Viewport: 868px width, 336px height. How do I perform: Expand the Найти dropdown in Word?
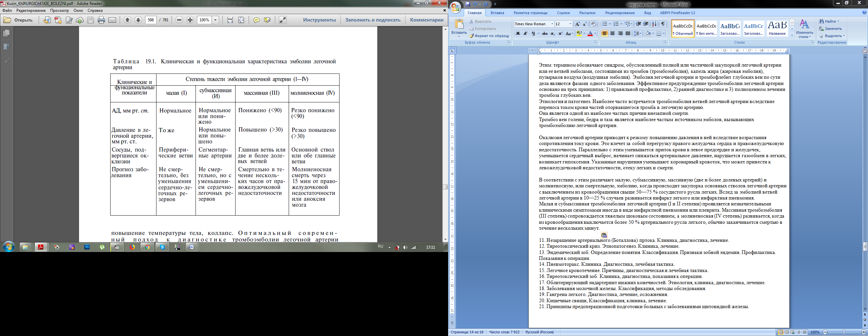pyautogui.click(x=838, y=21)
